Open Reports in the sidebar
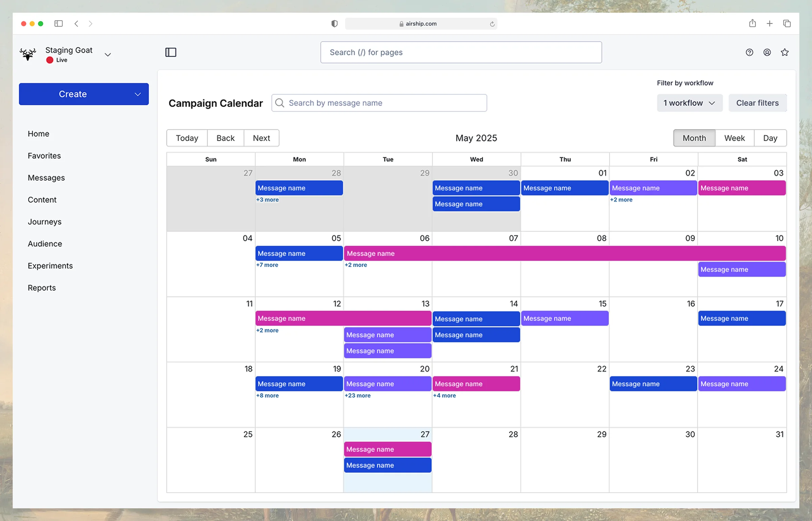Viewport: 812px width, 521px height. click(42, 288)
